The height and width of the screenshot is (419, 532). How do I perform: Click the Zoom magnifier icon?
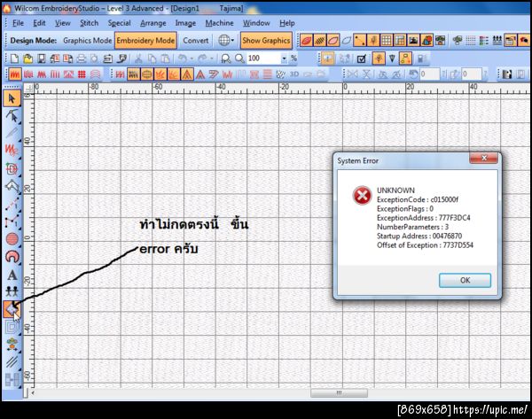pos(239,58)
